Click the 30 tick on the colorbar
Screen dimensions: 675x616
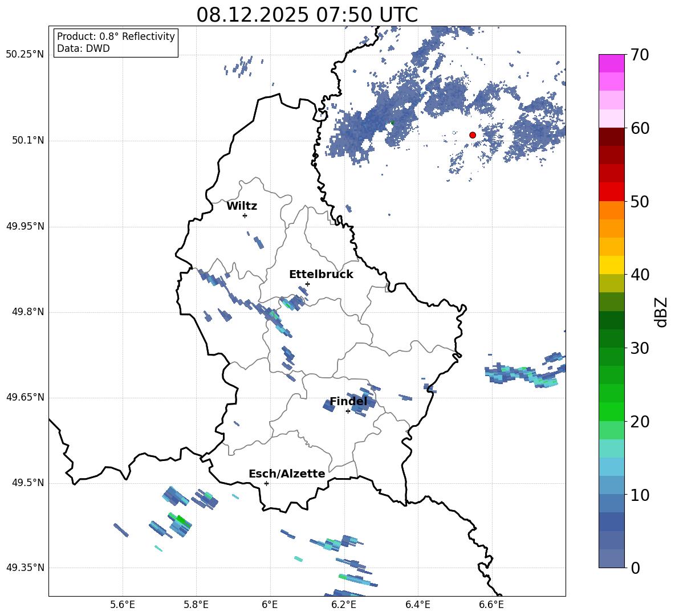click(640, 348)
